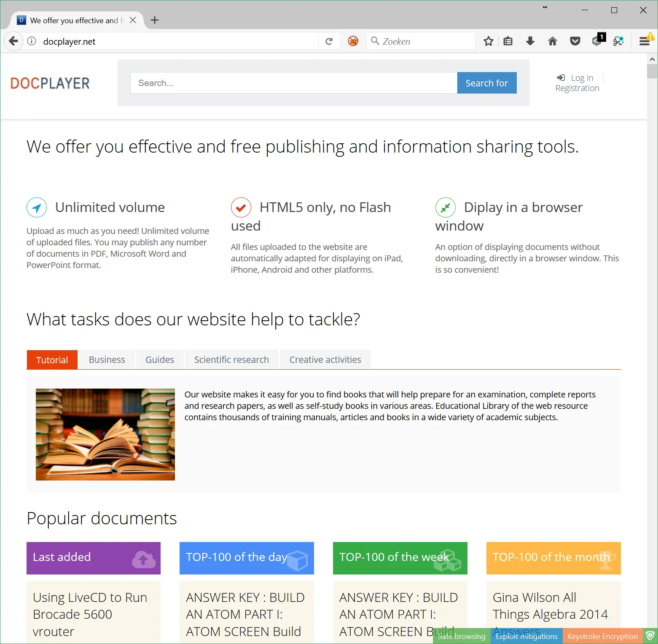Open the search engine dropdown in the Zoeken bar
Viewport: 658px width, 644px height.
coord(375,41)
